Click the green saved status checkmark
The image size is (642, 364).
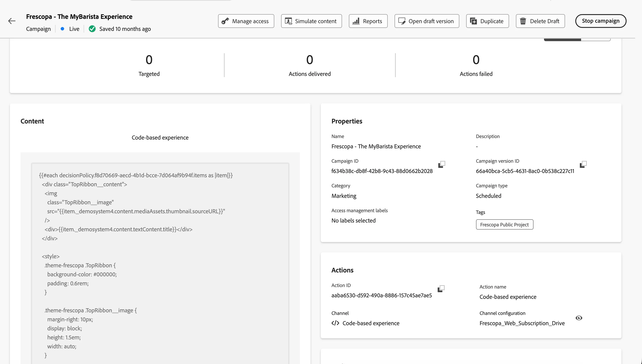point(92,29)
